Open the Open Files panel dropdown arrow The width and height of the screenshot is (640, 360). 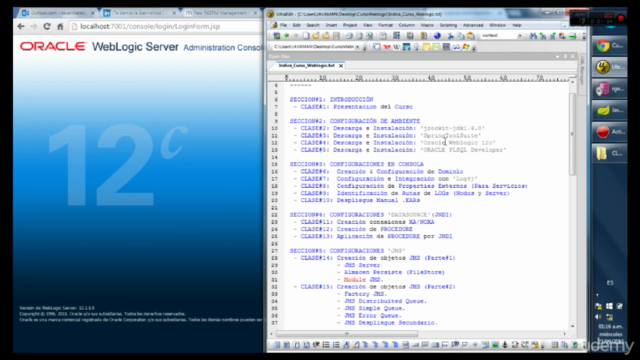pos(558,56)
